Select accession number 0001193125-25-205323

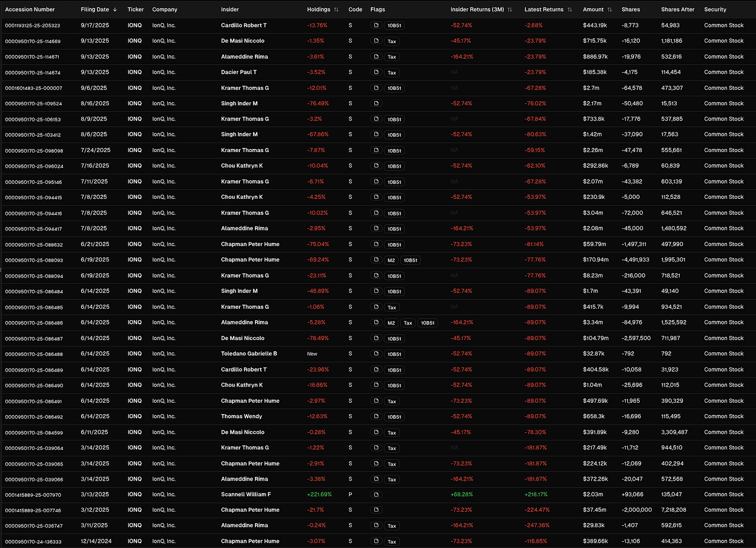tap(33, 25)
